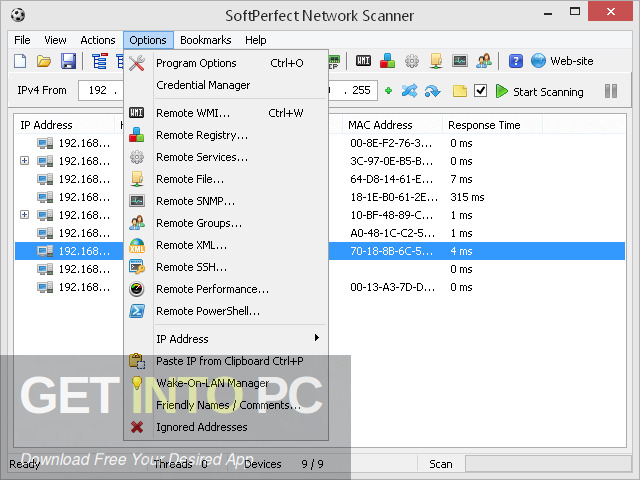640x480 pixels.
Task: Click the green plus add range icon
Action: pyautogui.click(x=388, y=91)
